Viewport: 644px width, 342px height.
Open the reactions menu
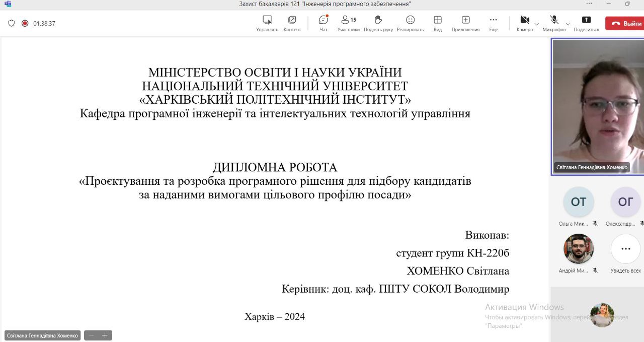[410, 23]
